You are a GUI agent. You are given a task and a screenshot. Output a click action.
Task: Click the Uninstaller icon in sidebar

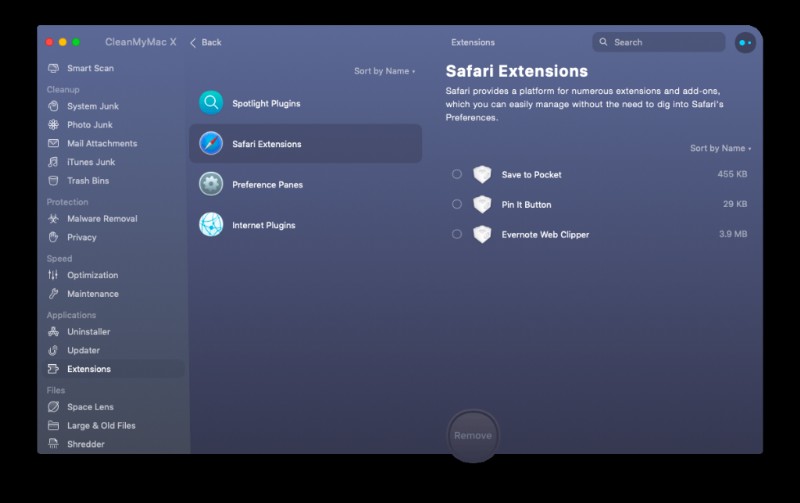[53, 332]
